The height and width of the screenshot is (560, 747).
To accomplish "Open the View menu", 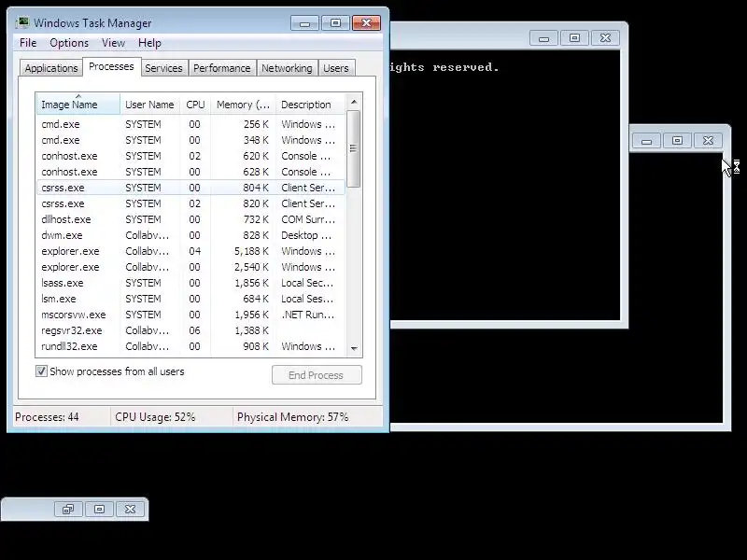I will pyautogui.click(x=113, y=43).
